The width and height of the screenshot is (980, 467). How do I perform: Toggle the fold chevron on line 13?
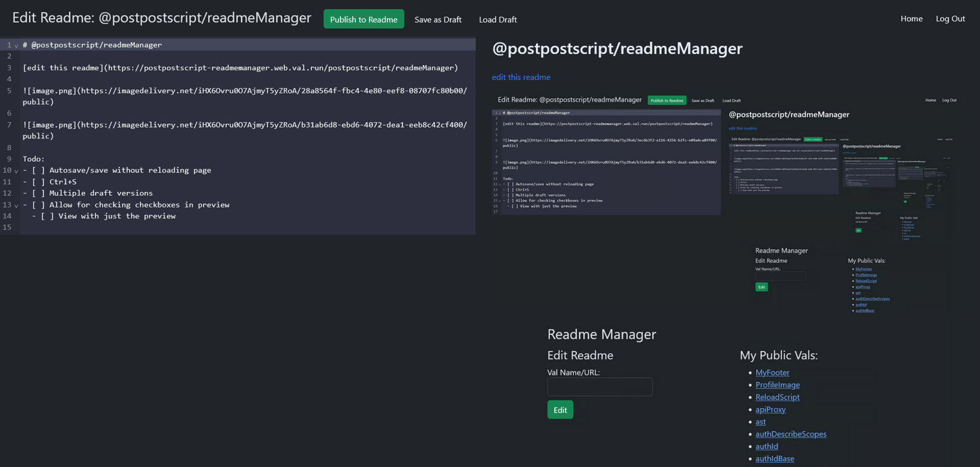pyautogui.click(x=16, y=205)
